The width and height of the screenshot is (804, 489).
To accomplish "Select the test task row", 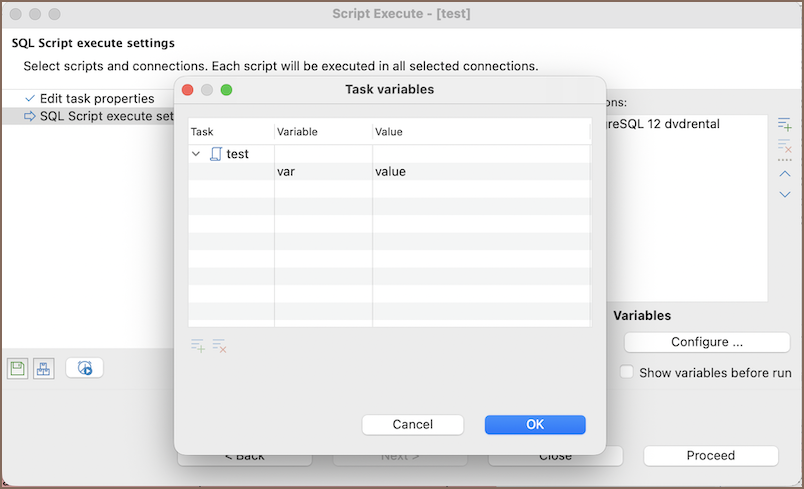I will [x=237, y=154].
